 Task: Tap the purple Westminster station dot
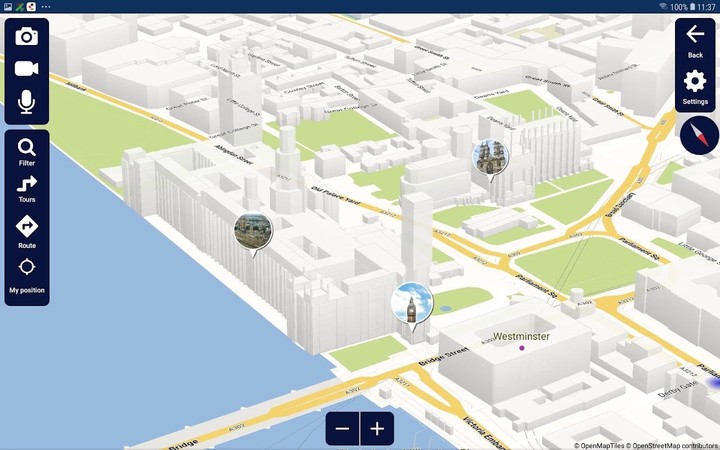[522, 348]
